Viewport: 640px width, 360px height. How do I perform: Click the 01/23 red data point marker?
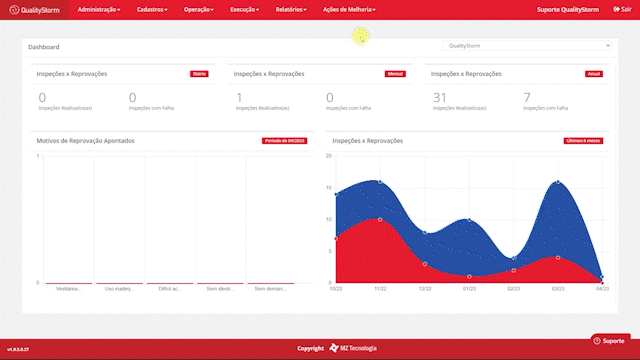(x=469, y=277)
